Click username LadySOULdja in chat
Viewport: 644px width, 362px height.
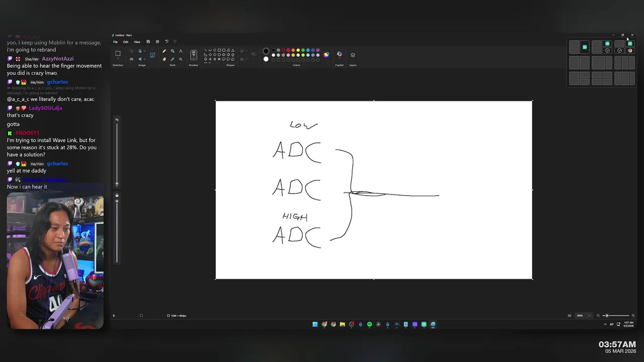(45, 108)
